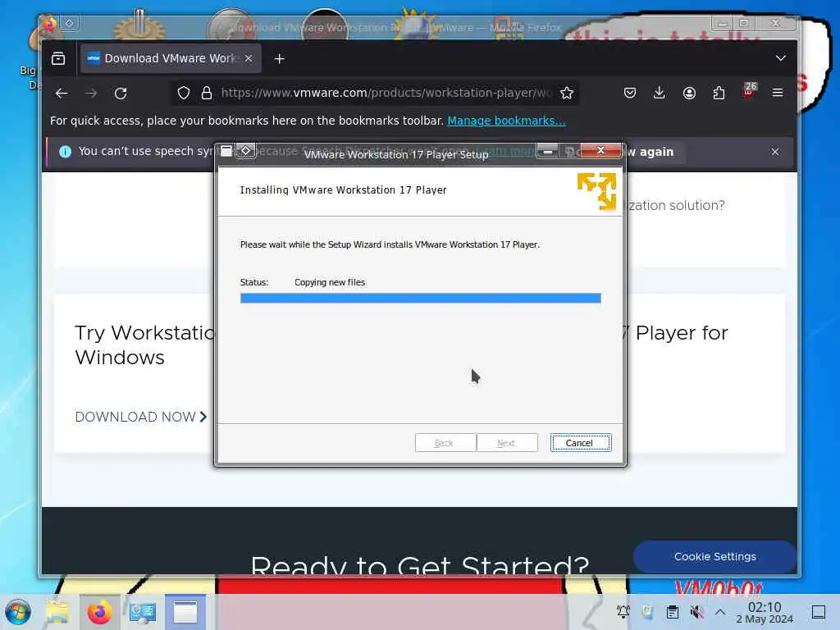Open tracking protection shield icon

(184, 94)
